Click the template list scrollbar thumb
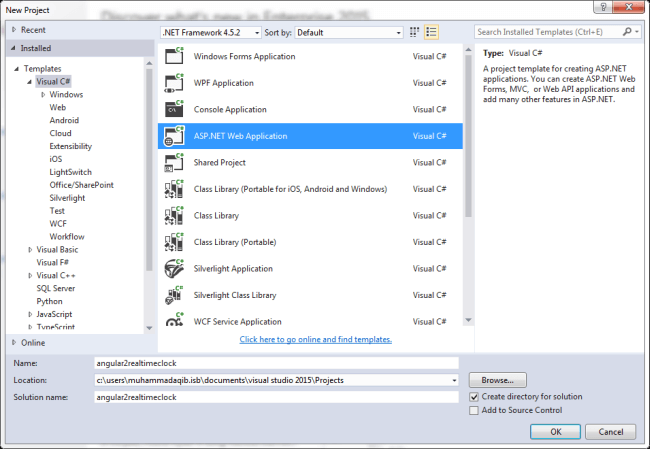This screenshot has height=449, width=650. pyautogui.click(x=468, y=136)
